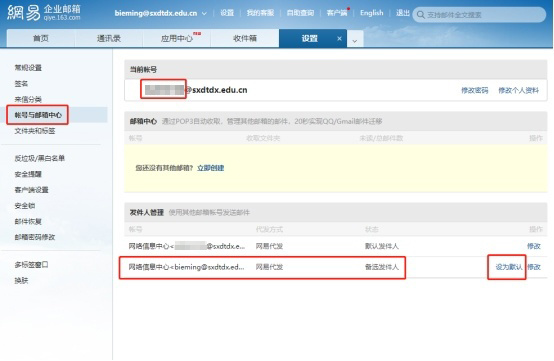Screen dimensions: 554x361
Task: Click the 网络信息中心<bieming@sxdtdx.ed... sender entry
Action: (186, 267)
